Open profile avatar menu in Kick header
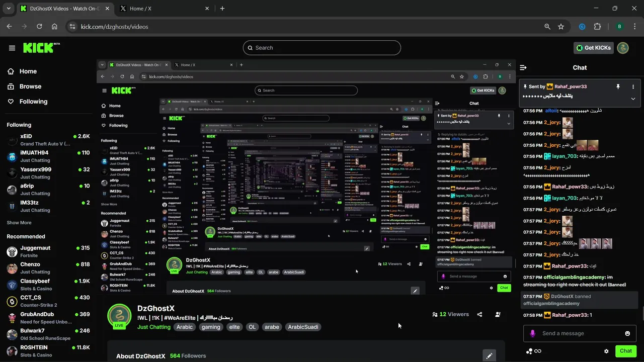 pos(623,48)
